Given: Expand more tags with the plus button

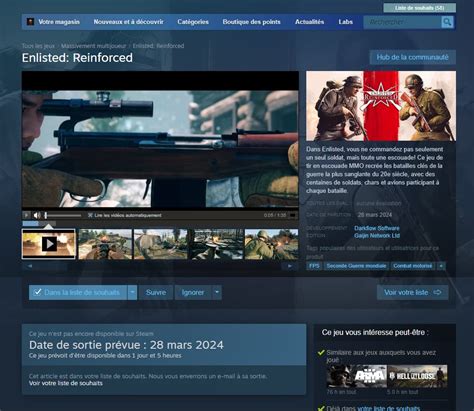Looking at the screenshot, I should pos(441,266).
